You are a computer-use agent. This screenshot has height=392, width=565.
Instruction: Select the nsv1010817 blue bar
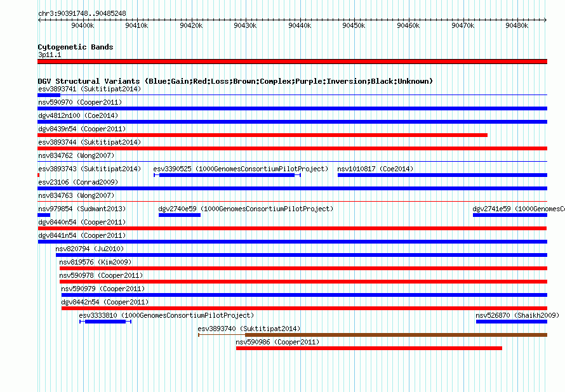click(x=442, y=175)
